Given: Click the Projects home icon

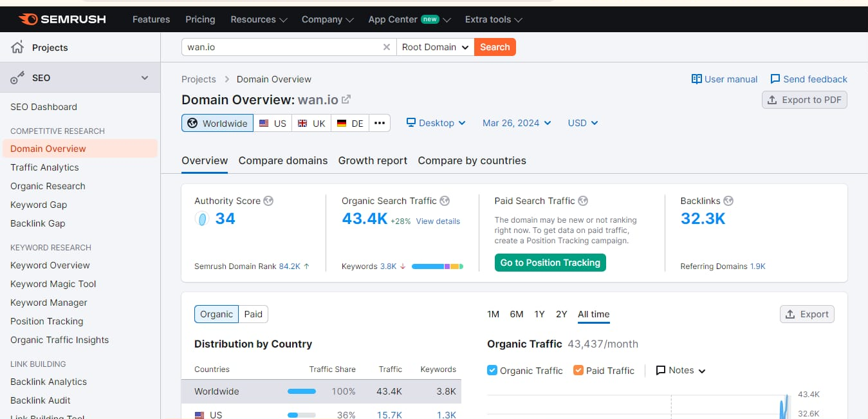Looking at the screenshot, I should click(17, 48).
